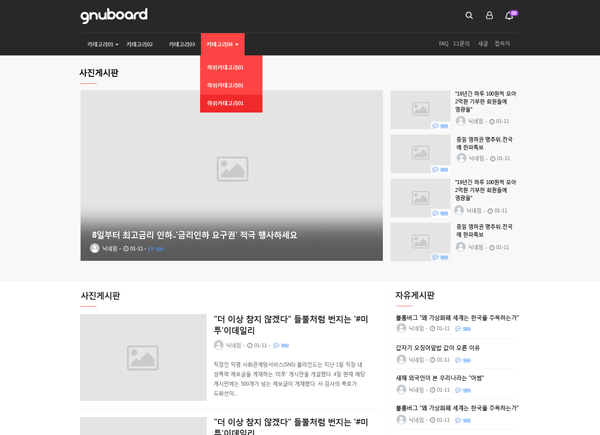Open the FAQ link

click(443, 44)
